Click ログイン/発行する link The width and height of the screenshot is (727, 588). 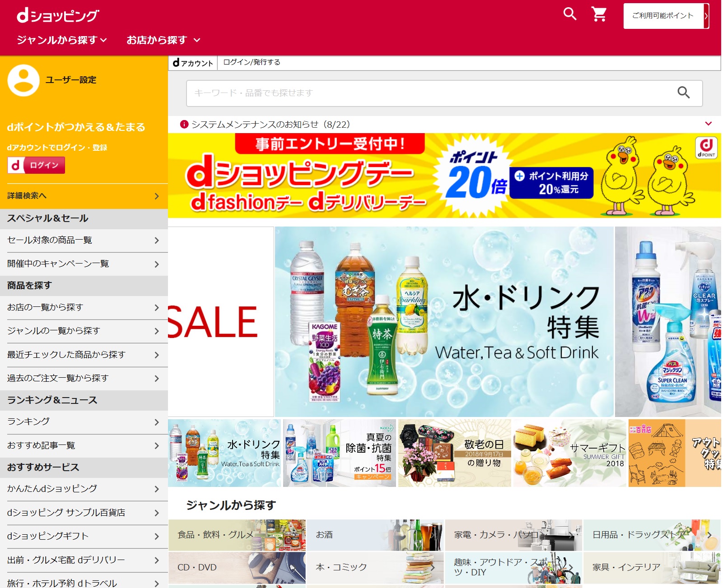tap(252, 62)
